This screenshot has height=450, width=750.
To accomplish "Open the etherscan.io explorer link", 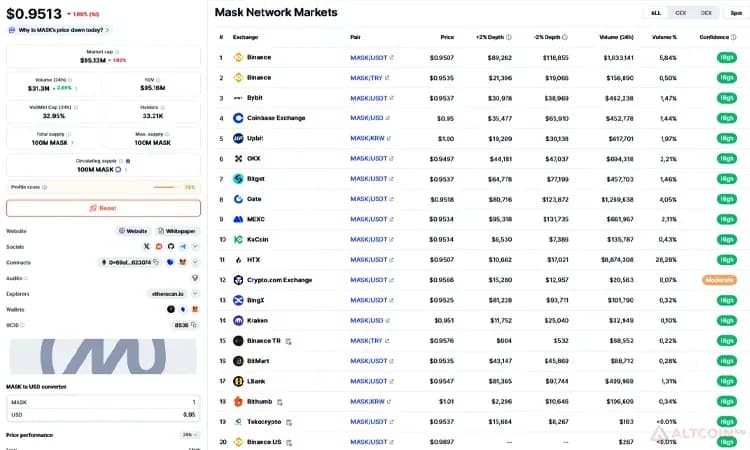I will (168, 294).
